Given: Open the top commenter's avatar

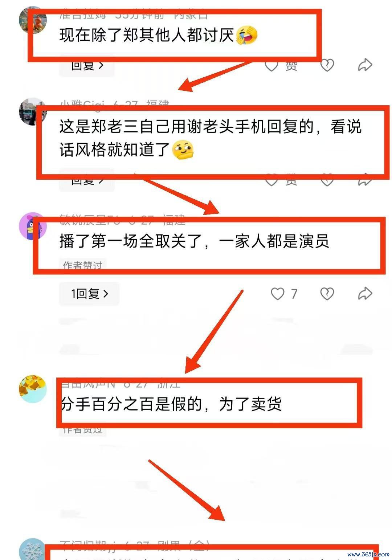Looking at the screenshot, I should (x=33, y=20).
